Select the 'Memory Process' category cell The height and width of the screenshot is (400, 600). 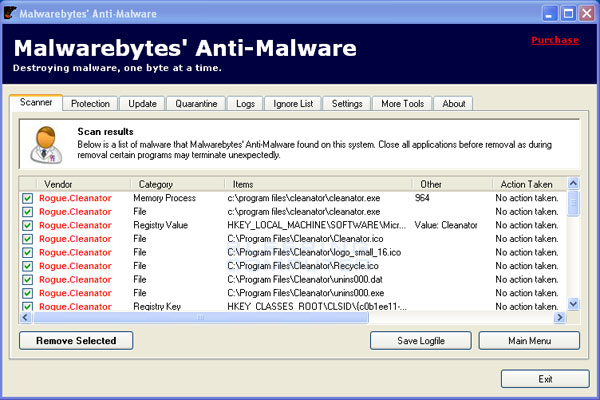(x=165, y=198)
